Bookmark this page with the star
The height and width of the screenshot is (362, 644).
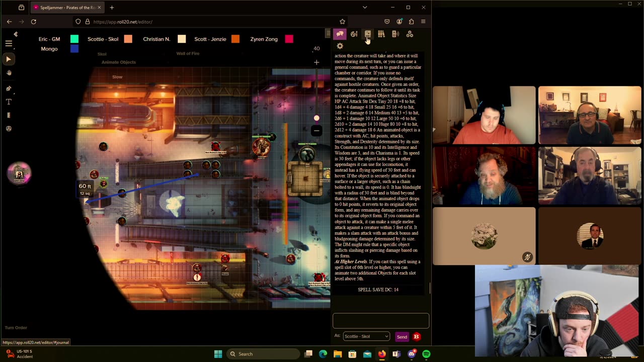coord(342,22)
